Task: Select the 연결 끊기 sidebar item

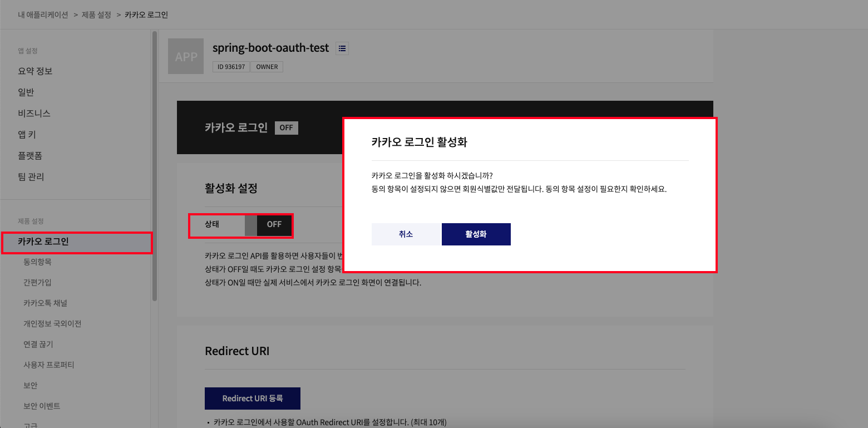Action: coord(38,344)
